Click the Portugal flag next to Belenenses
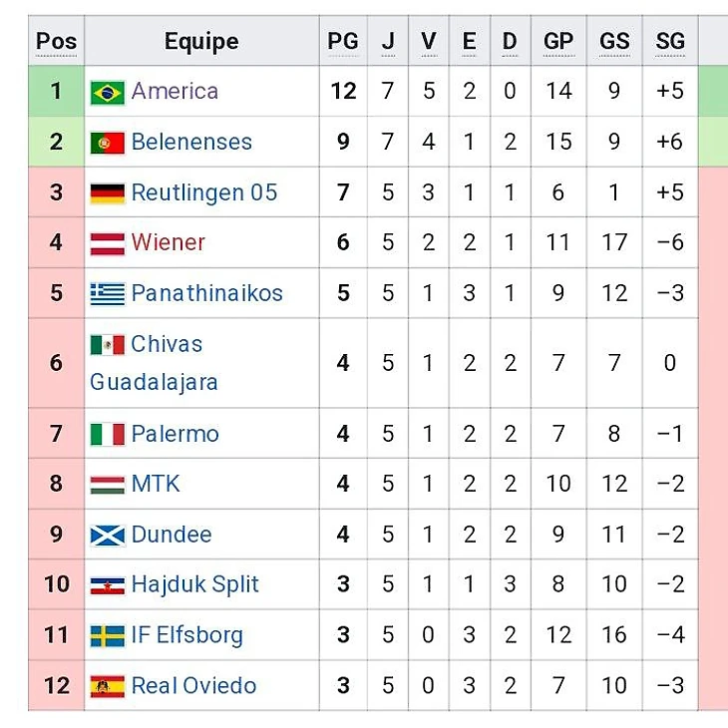This screenshot has height=728, width=728. click(107, 143)
